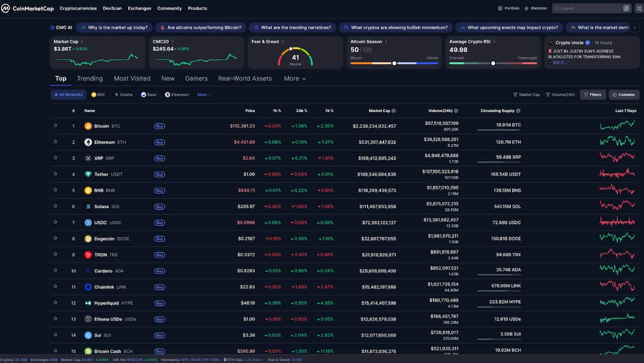Open the Real-World Assets tab

245,78
